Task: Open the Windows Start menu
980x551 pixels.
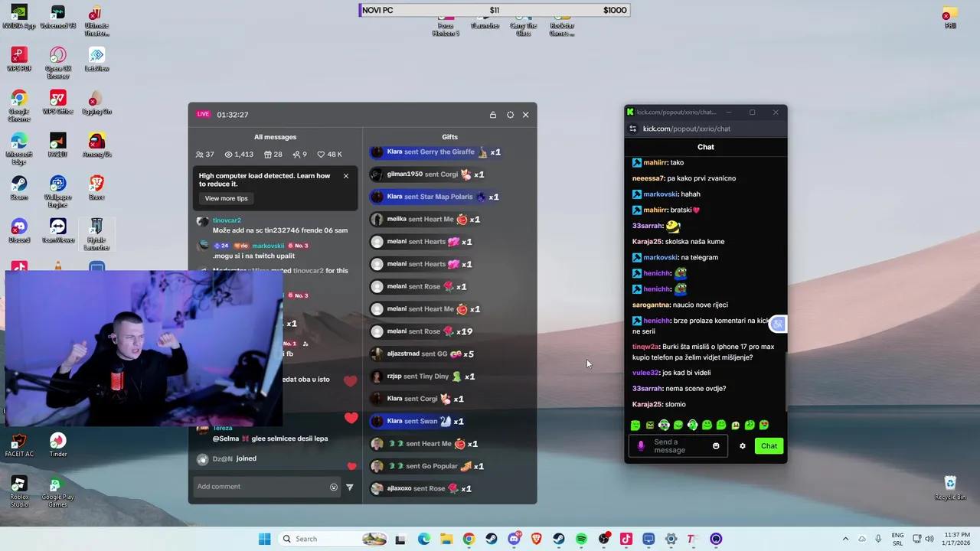Action: pos(264,539)
